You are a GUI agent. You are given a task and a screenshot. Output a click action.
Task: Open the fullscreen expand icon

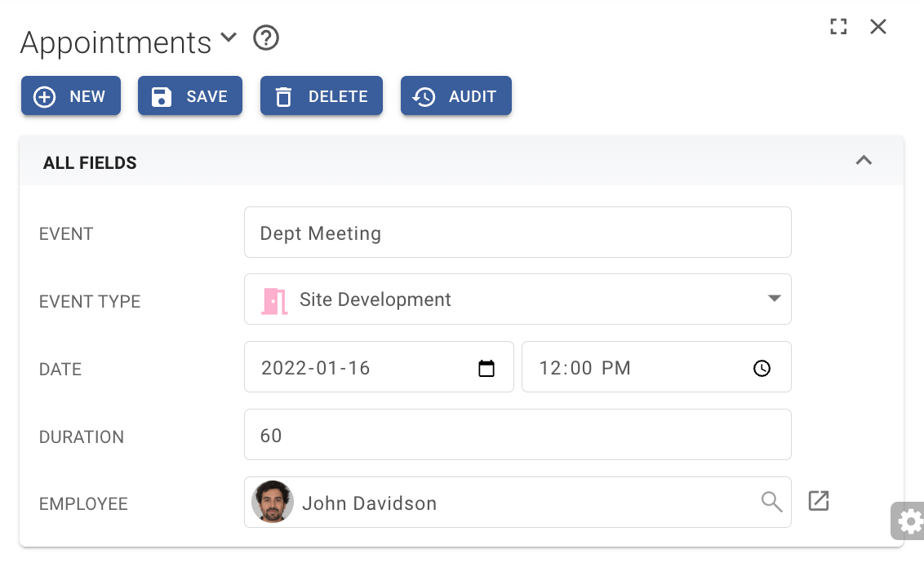838,27
